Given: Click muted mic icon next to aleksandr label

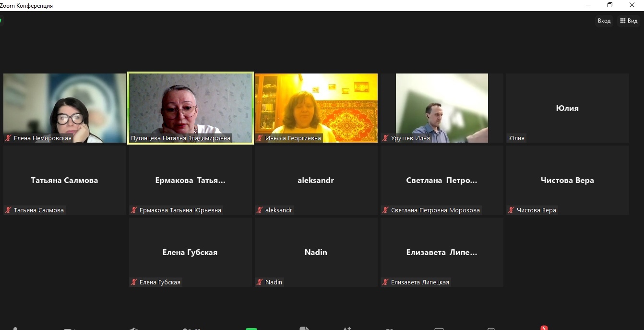Looking at the screenshot, I should coord(260,210).
